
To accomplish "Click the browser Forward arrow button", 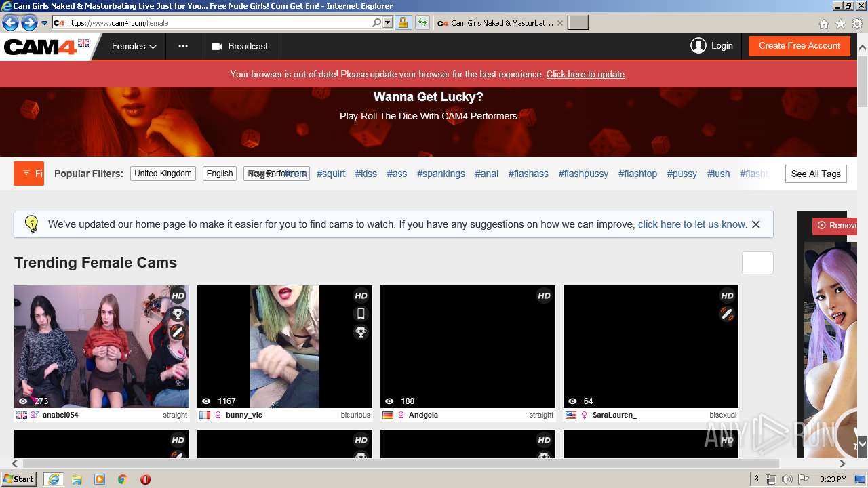I will tap(29, 23).
